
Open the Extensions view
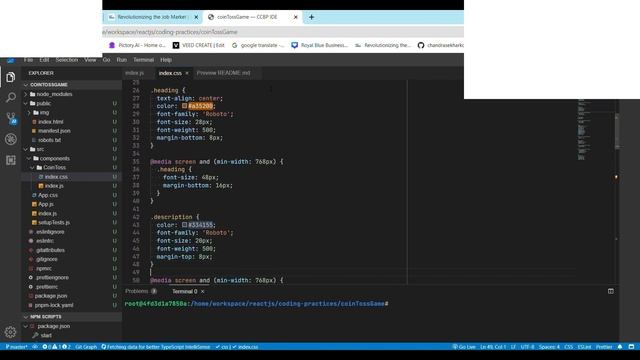tap(11, 160)
